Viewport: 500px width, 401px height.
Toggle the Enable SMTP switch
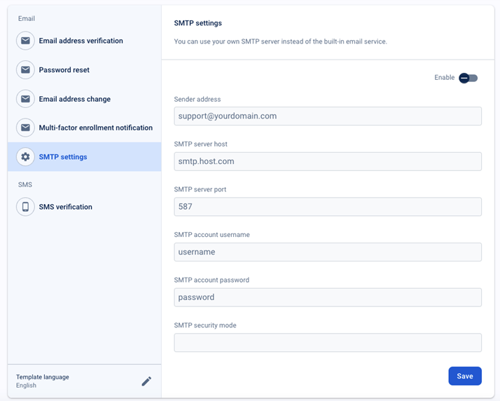coord(468,78)
